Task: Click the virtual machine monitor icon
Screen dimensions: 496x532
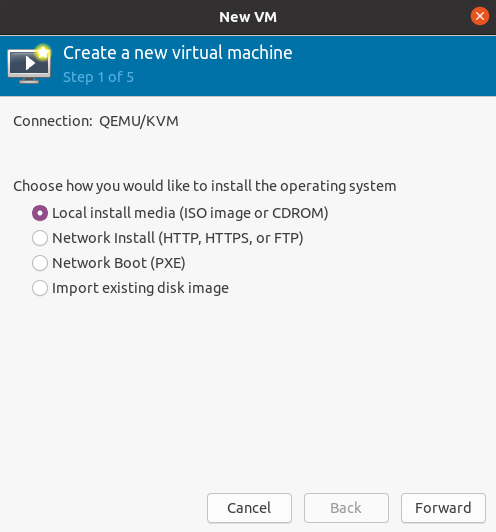Action: pyautogui.click(x=30, y=64)
